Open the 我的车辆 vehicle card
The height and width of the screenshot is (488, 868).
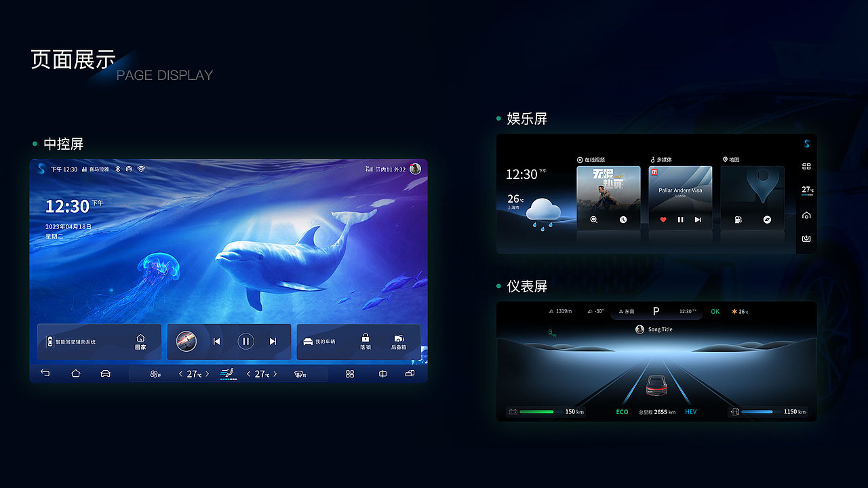click(359, 342)
